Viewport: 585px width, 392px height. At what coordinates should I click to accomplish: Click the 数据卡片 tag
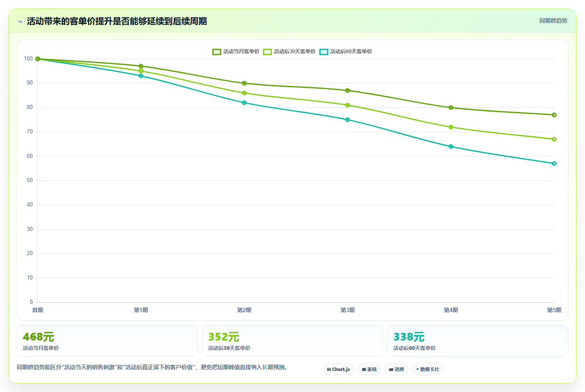[x=427, y=369]
